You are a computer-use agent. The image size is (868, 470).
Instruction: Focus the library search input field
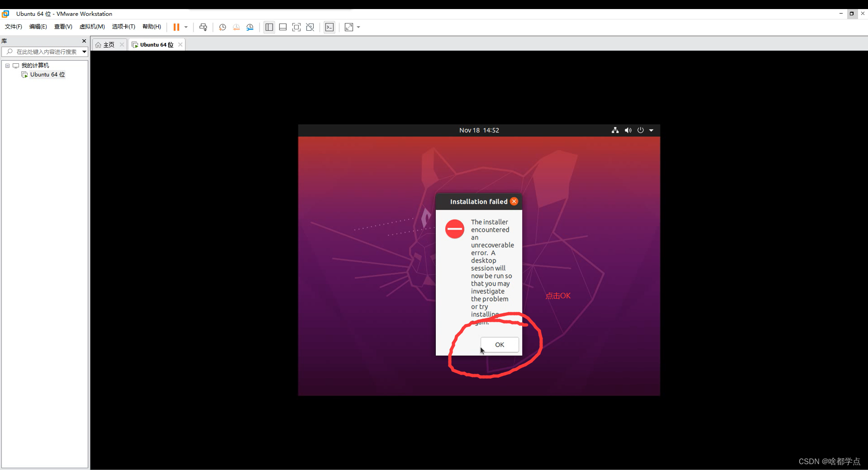pos(44,52)
